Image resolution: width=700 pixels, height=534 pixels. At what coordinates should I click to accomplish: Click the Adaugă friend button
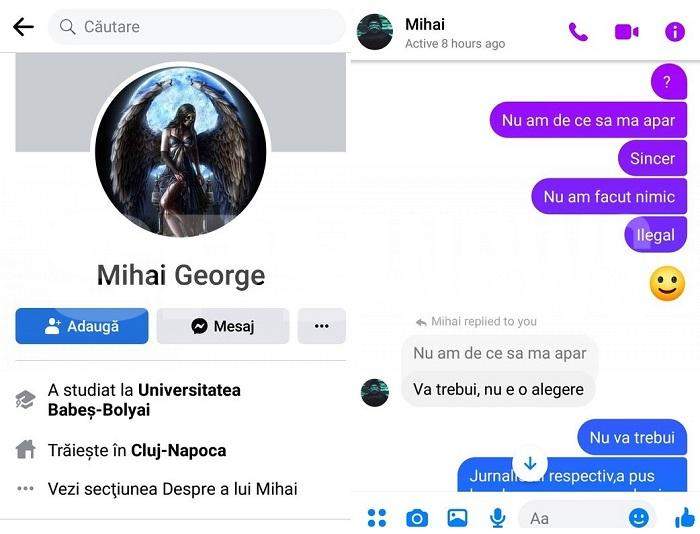(x=82, y=326)
